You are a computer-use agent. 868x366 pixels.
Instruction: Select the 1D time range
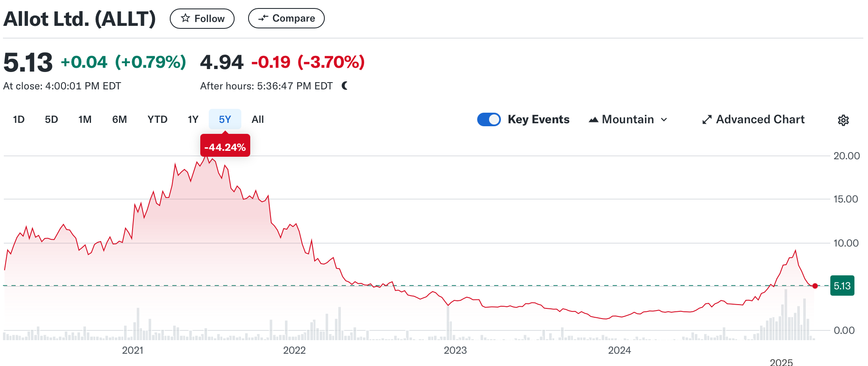coord(19,119)
